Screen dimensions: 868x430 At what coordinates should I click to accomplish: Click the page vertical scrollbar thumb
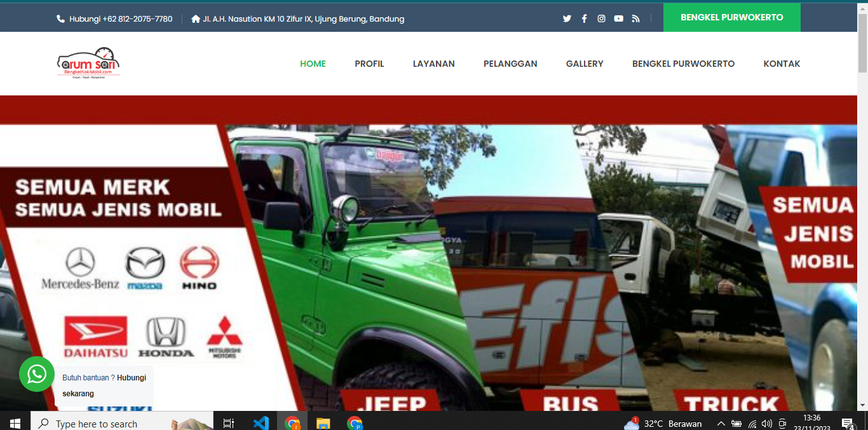click(862, 43)
